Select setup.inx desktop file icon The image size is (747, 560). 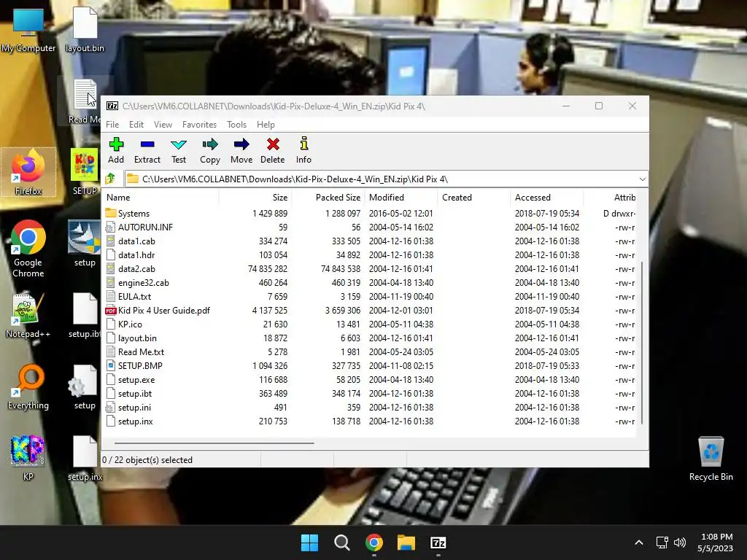pyautogui.click(x=85, y=458)
